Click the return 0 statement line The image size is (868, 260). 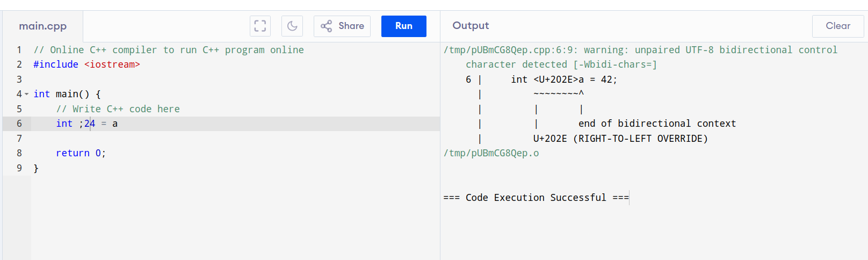click(81, 153)
